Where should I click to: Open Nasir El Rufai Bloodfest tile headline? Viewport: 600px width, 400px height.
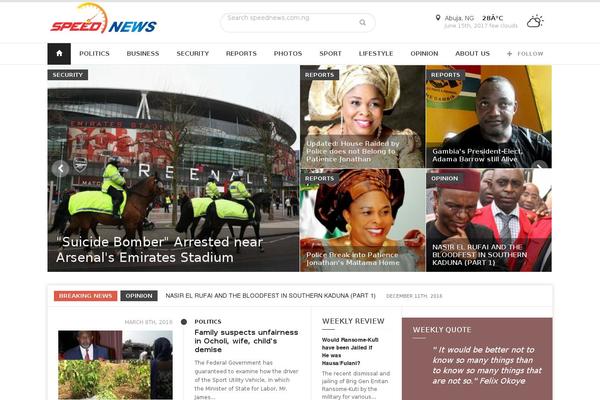[479, 255]
